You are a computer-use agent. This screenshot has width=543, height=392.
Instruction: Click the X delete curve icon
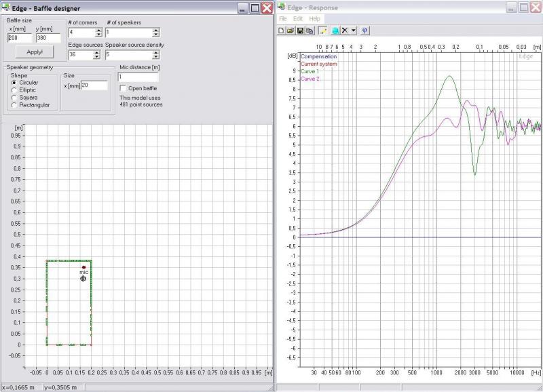pyautogui.click(x=345, y=31)
